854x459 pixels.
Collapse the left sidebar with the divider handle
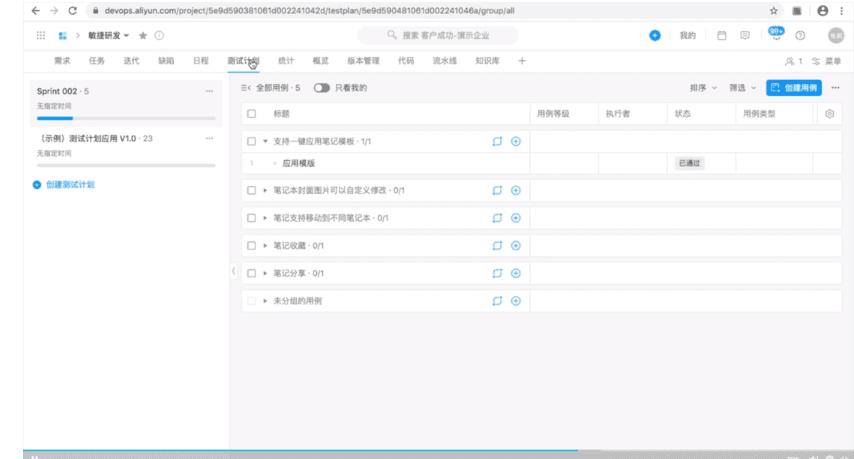234,271
